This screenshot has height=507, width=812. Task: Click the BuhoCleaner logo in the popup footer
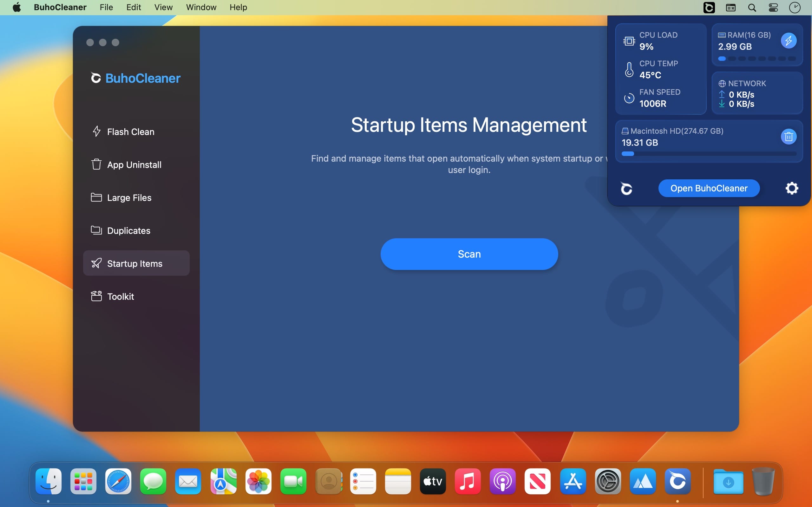626,189
